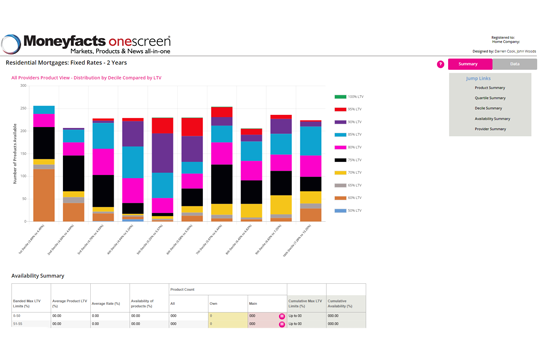This screenshot has height=360, width=538.
Task: Click pink circle icon in the 51-55 row
Action: (x=282, y=324)
